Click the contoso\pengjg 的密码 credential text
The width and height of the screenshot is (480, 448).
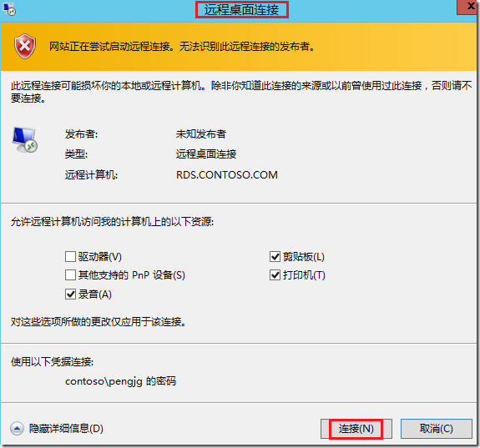point(120,381)
